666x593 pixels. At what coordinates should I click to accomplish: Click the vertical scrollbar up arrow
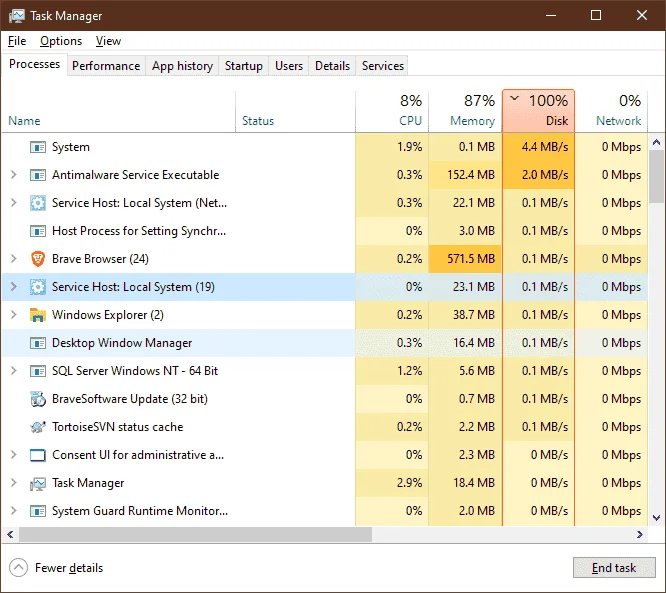[657, 142]
